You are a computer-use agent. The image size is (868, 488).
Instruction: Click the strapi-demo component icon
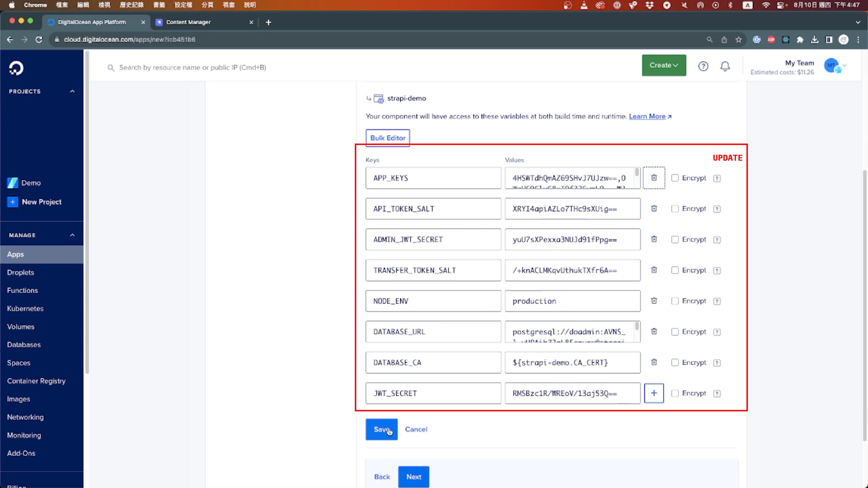pyautogui.click(x=379, y=98)
